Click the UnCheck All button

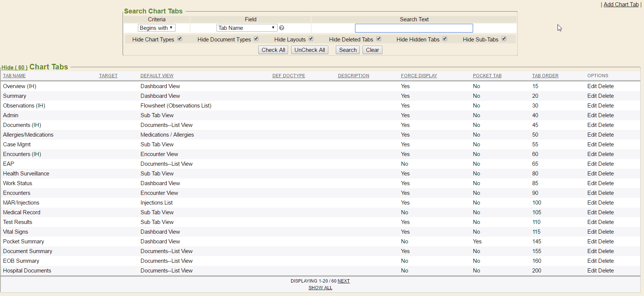point(309,50)
